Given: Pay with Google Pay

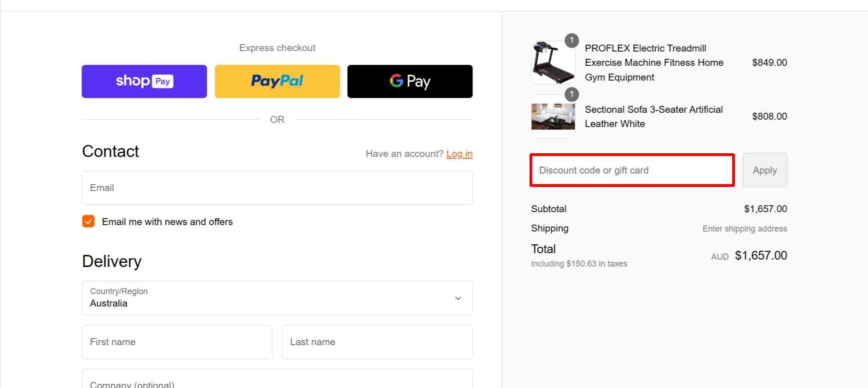Looking at the screenshot, I should click(409, 81).
